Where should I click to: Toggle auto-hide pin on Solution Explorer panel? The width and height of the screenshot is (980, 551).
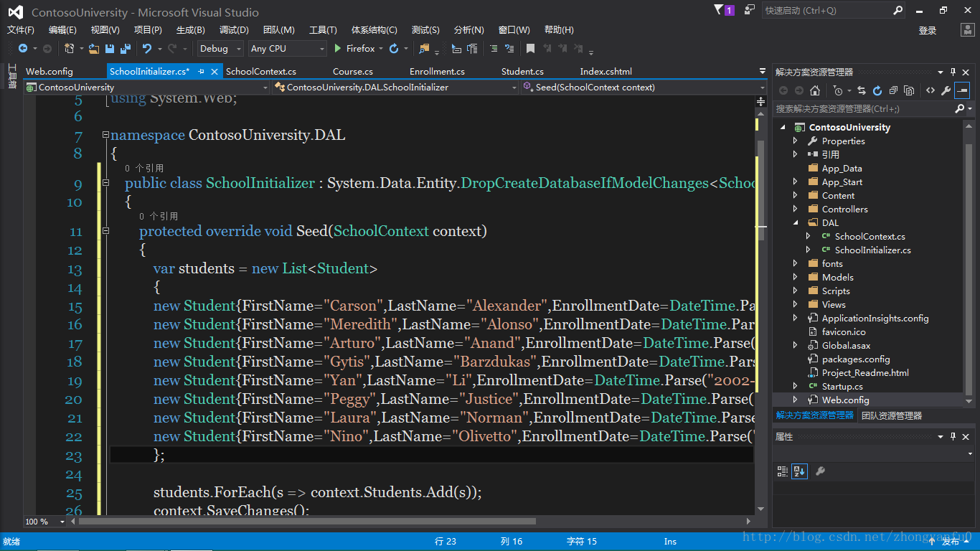[953, 72]
